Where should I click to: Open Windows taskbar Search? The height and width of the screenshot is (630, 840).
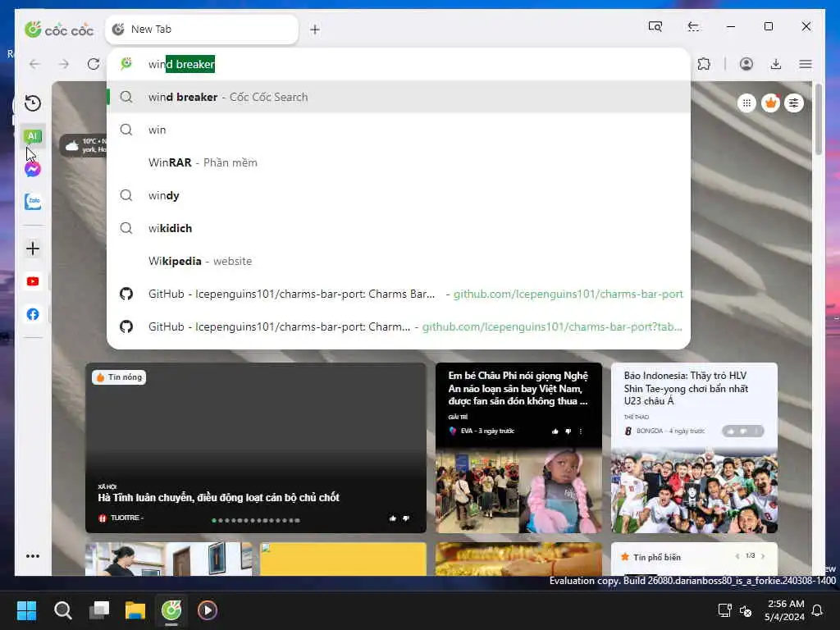[62, 610]
